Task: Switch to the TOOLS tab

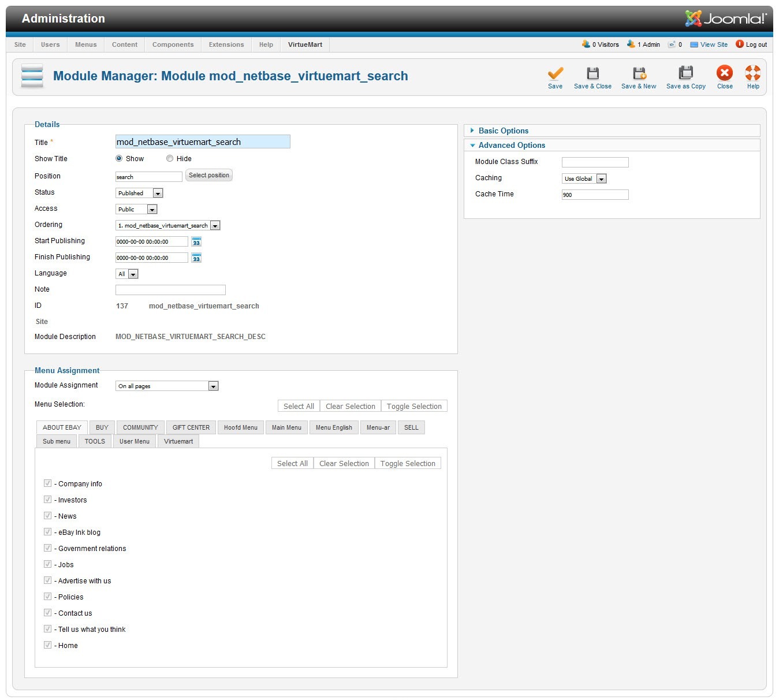Action: [95, 441]
